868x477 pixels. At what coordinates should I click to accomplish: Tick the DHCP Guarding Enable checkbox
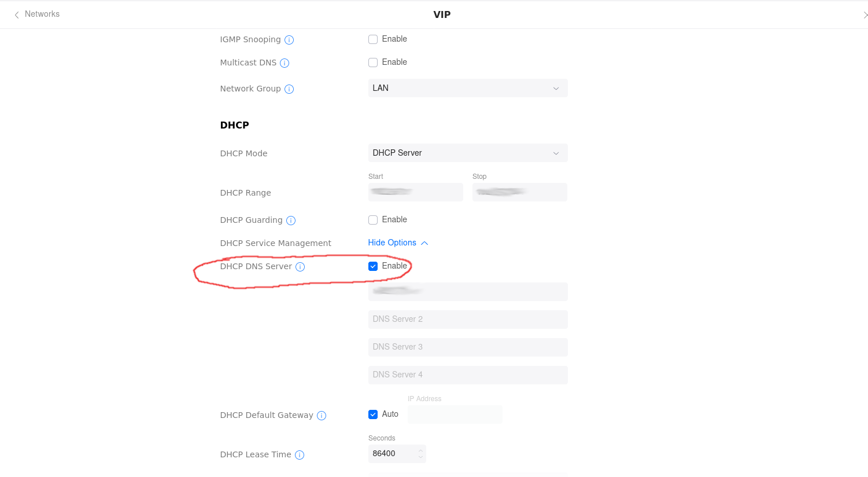[373, 220]
